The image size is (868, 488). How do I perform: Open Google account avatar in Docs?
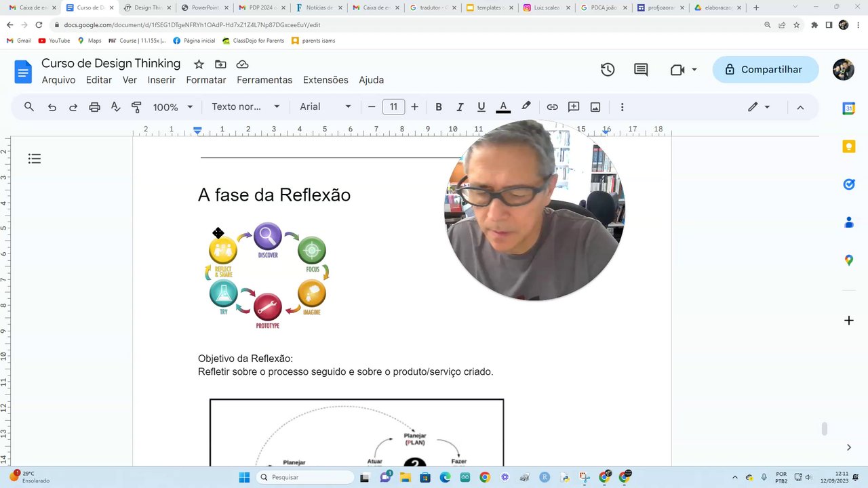pos(844,70)
